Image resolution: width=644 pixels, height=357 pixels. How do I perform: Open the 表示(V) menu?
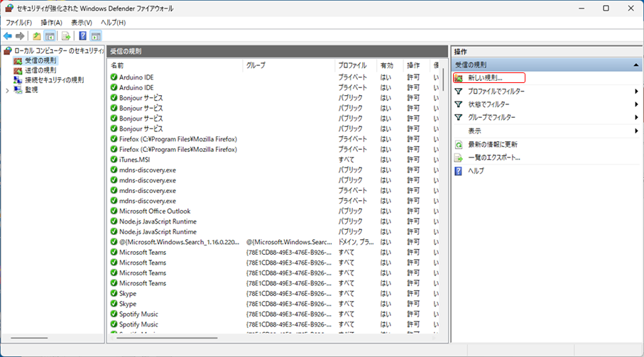click(x=81, y=23)
